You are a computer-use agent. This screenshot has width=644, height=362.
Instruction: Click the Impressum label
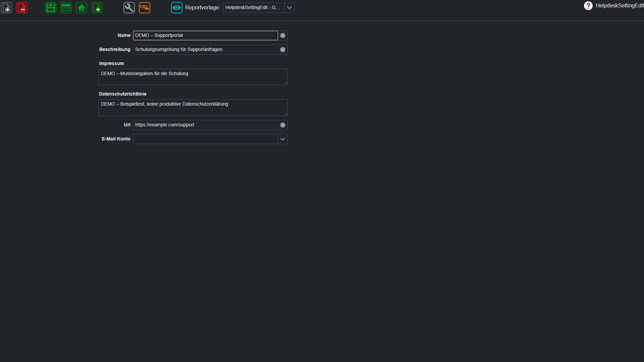(x=111, y=63)
